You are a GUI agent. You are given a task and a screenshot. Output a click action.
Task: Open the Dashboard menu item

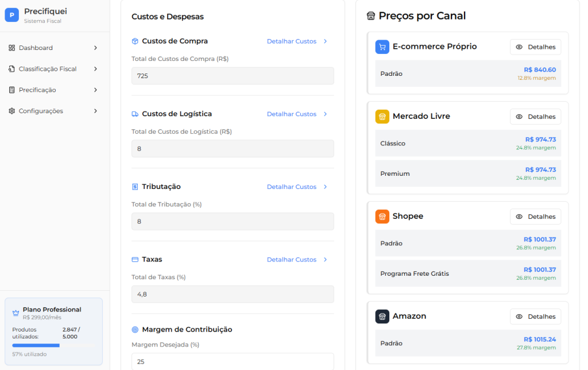tap(36, 48)
